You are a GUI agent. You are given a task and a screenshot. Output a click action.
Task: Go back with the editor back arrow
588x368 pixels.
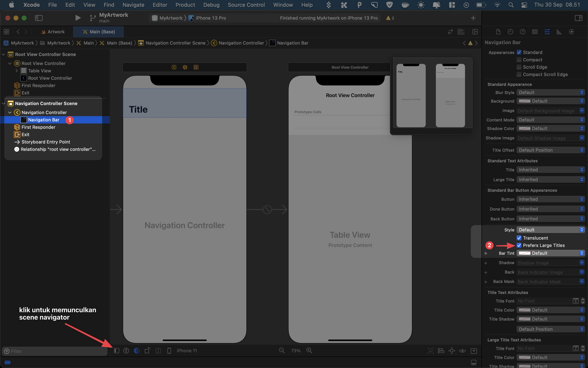pyautogui.click(x=18, y=32)
